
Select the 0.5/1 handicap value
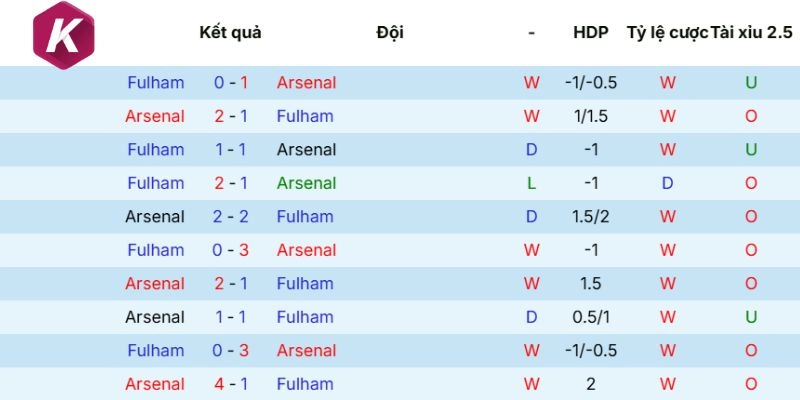pyautogui.click(x=590, y=317)
